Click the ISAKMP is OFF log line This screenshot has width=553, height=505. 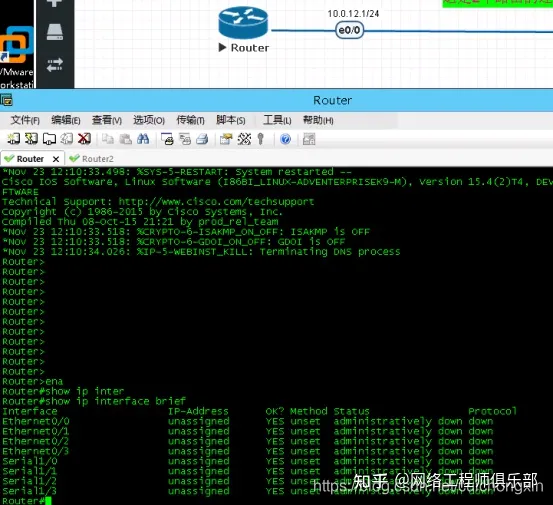click(186, 232)
